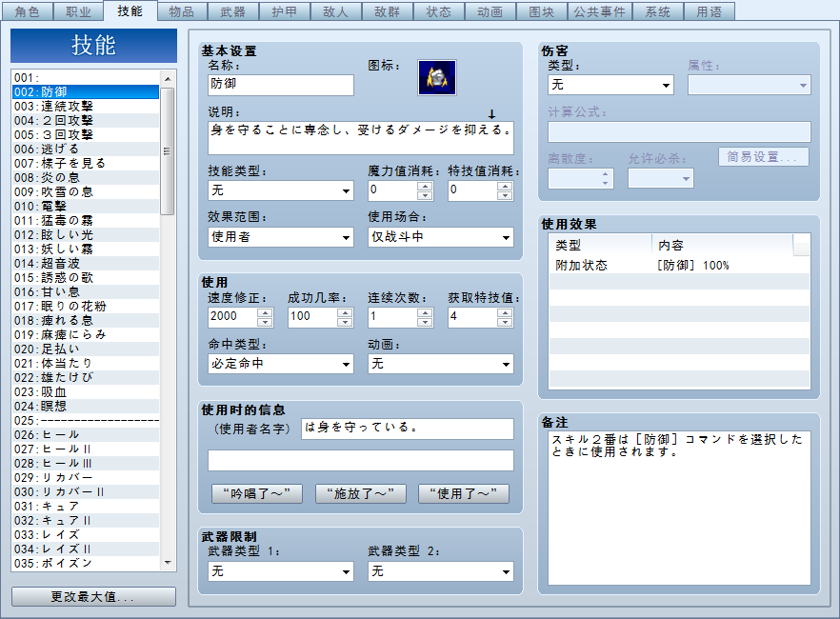Open the 公共事件 tab

pos(599,11)
